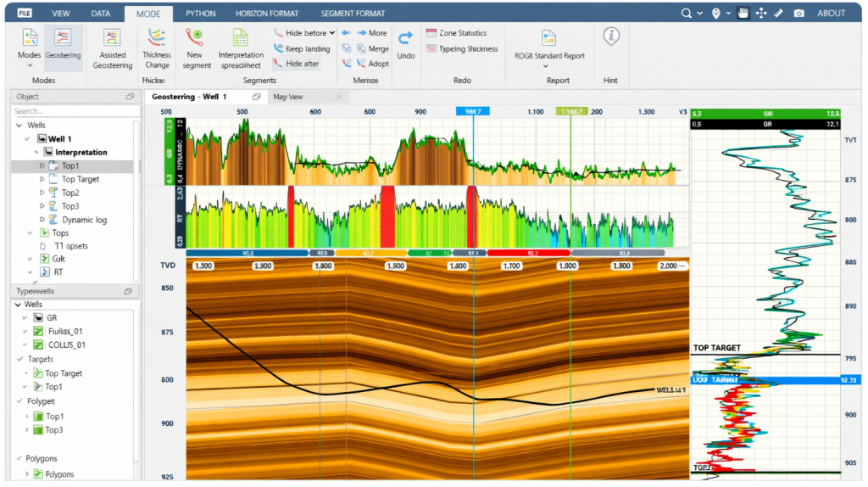Open the Interpretation spreadsheet

pos(241,48)
